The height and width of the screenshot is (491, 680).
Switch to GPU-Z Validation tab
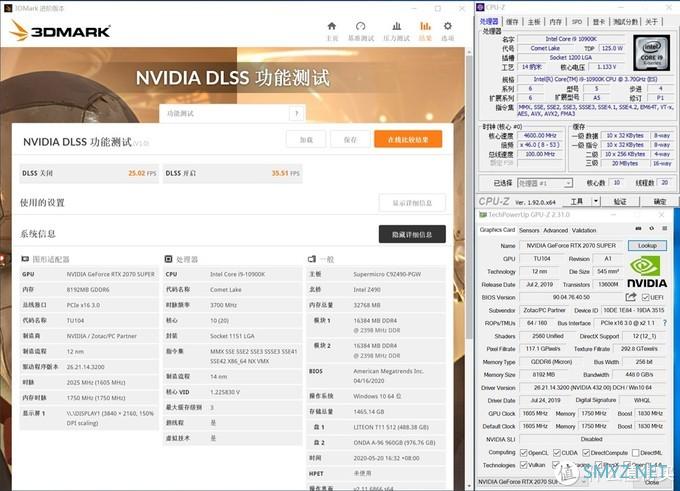pos(584,230)
